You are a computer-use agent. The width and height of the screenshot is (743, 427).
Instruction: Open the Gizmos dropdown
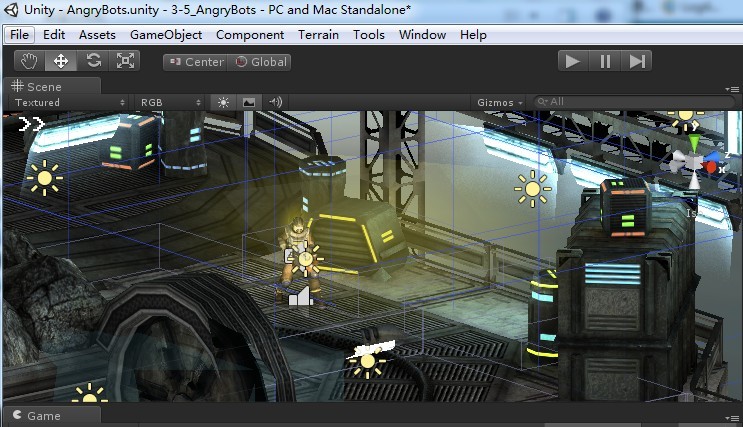[500, 102]
